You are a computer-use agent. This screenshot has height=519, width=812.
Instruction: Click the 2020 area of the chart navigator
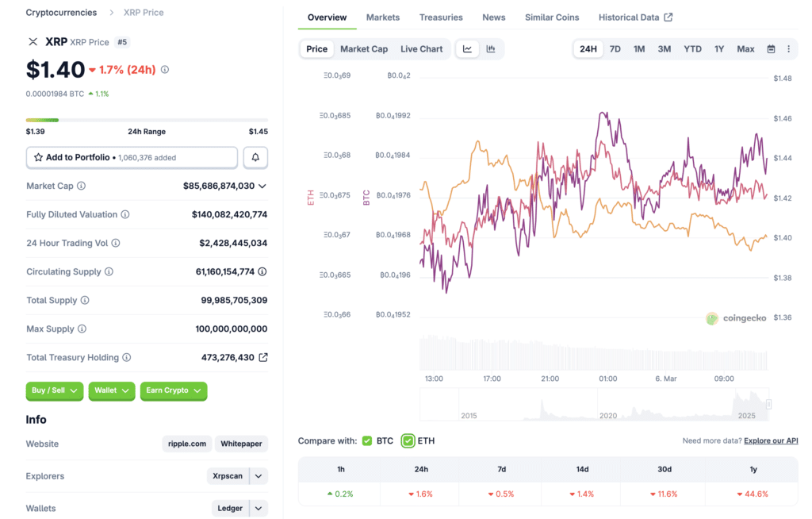click(x=608, y=415)
